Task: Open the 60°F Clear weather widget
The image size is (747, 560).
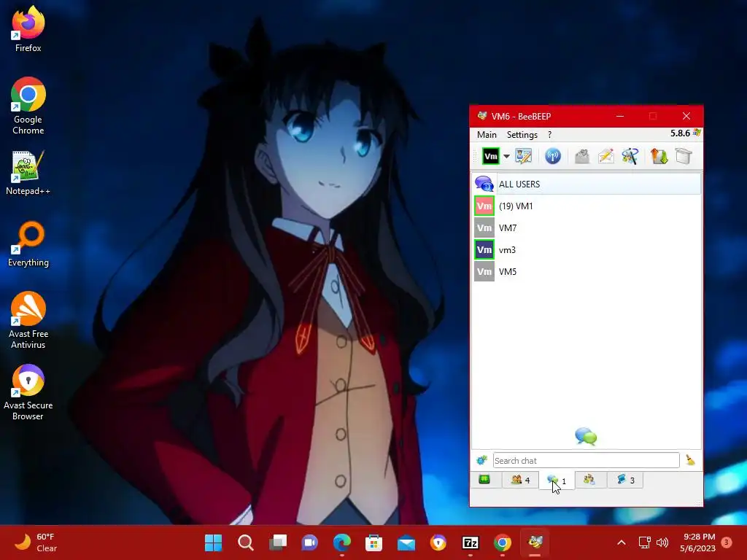Action: point(36,542)
